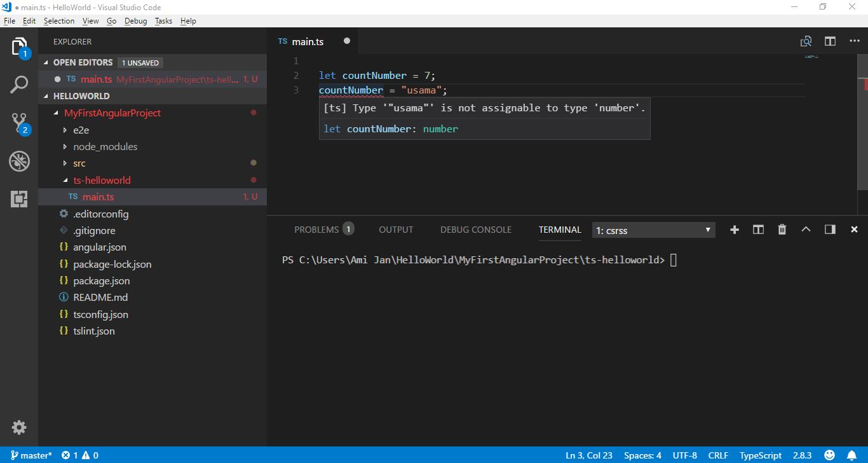This screenshot has width=868, height=463.
Task: Open angular.json file
Action: [x=153, y=247]
